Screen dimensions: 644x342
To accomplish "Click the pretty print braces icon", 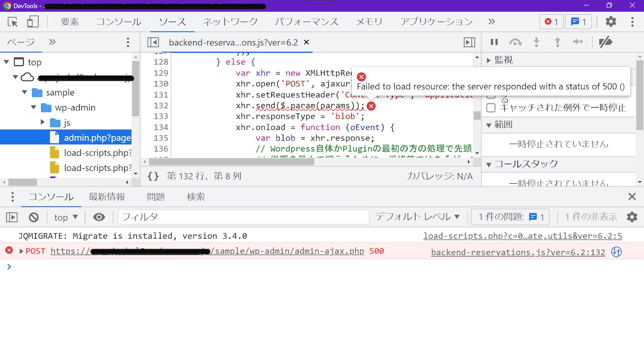I will click(153, 176).
